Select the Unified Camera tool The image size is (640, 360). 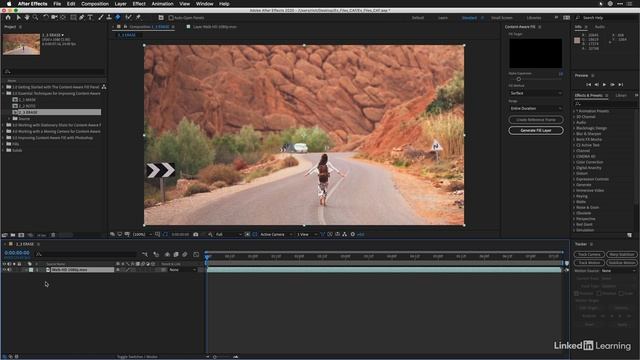pos(54,18)
